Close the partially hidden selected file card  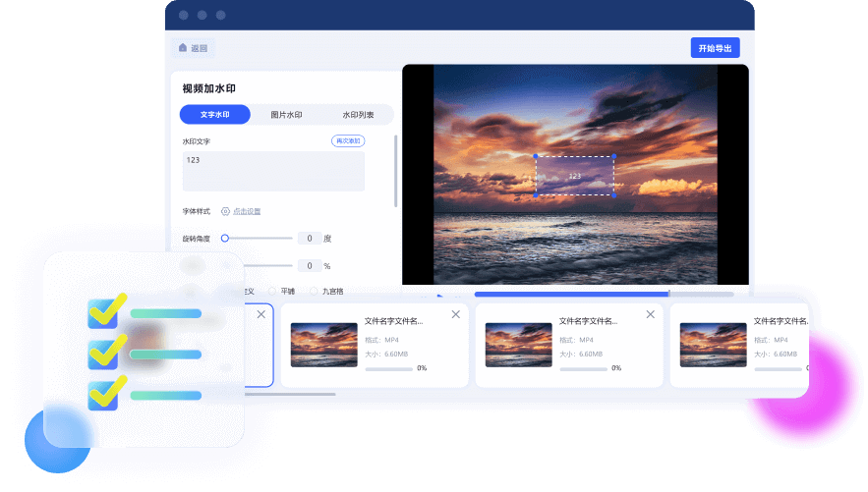(261, 314)
